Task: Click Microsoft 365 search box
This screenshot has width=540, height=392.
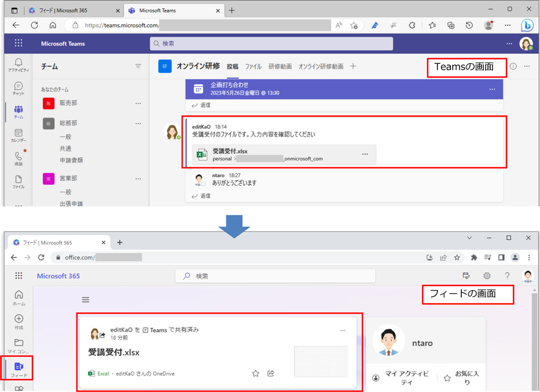Action: click(x=275, y=276)
